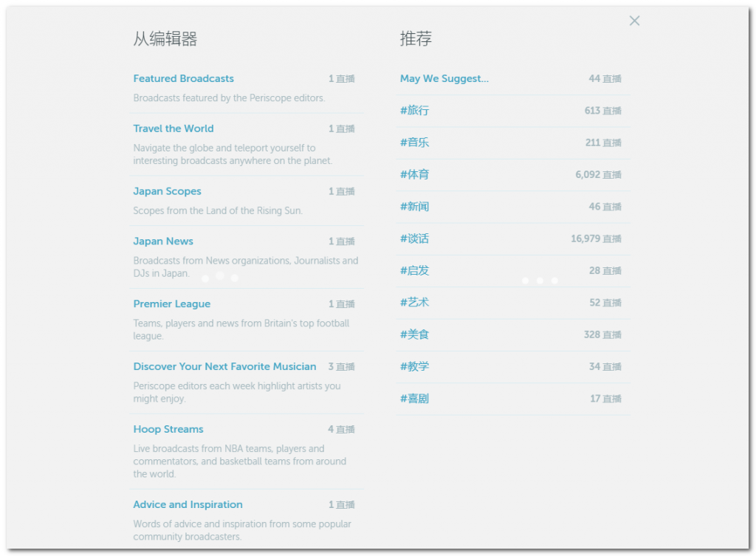Open the #旅行 hashtag channel
The width and height of the screenshot is (756, 556).
coord(414,111)
